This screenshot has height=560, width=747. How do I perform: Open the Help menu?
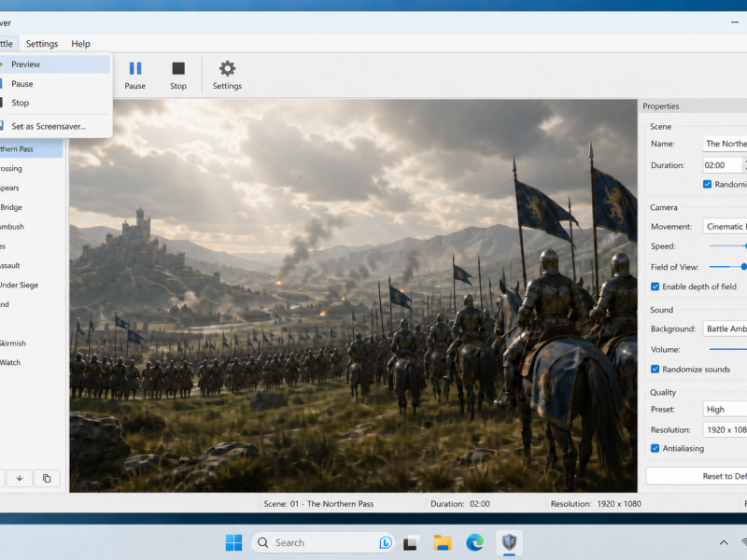[80, 44]
